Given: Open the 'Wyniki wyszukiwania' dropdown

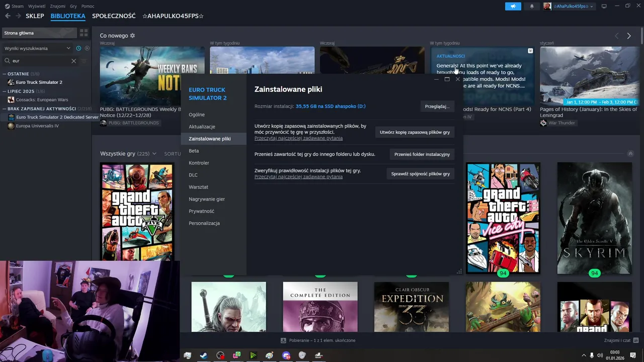Looking at the screenshot, I should 37,48.
